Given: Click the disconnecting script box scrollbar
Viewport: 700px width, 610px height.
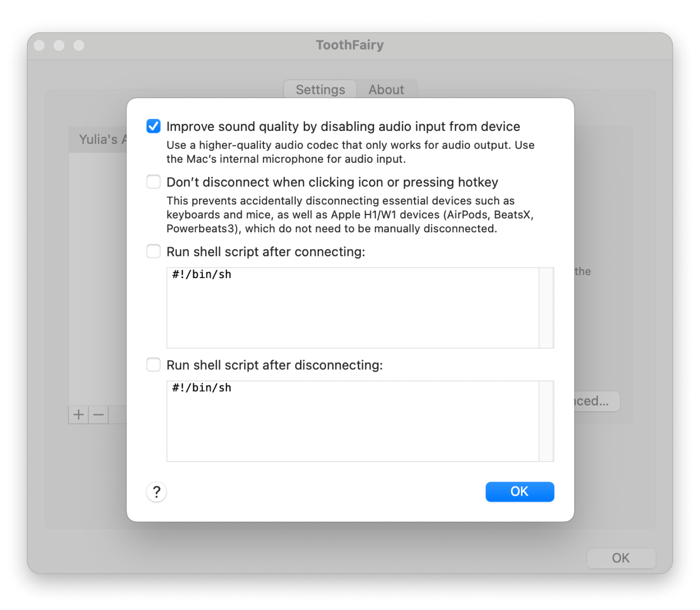Looking at the screenshot, I should pyautogui.click(x=546, y=421).
